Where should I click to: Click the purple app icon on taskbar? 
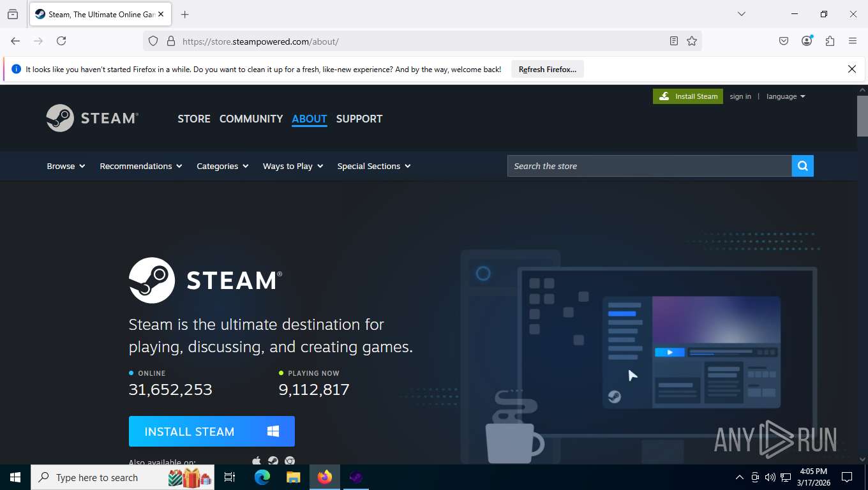coord(355,477)
